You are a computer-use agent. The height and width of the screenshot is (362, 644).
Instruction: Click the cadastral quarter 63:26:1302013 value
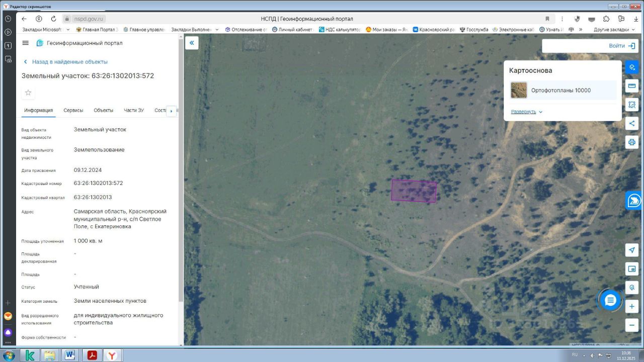tap(93, 198)
